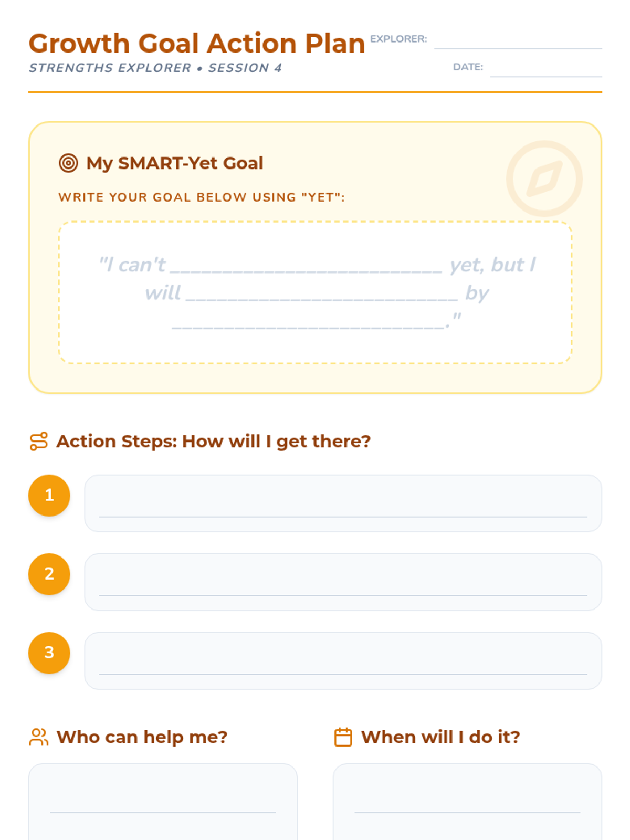
Task: Click the orange step 2 circle
Action: pos(49,574)
